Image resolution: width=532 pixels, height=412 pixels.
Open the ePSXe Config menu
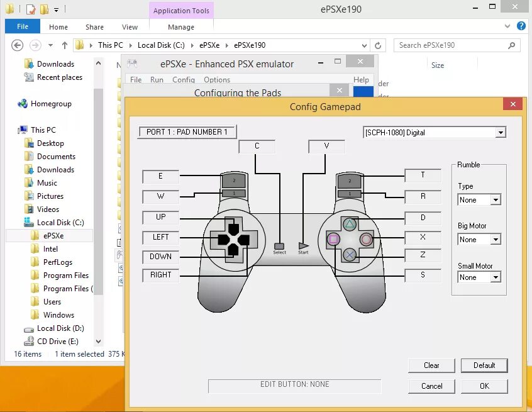pos(183,80)
